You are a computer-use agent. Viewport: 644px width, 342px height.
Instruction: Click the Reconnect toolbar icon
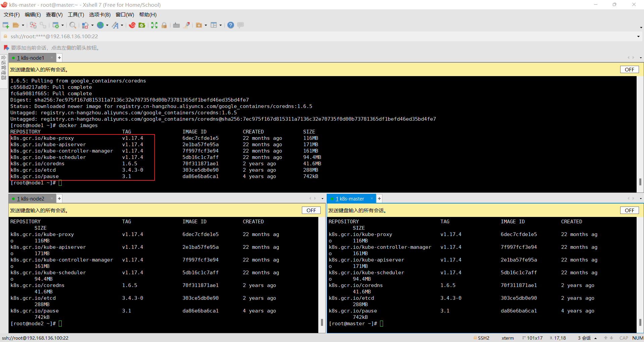tap(33, 25)
